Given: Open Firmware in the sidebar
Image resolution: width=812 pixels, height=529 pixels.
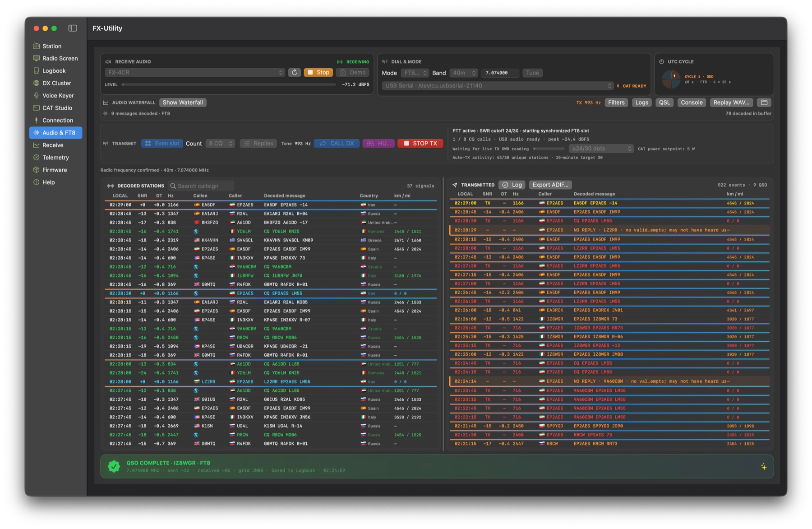Looking at the screenshot, I should pos(56,170).
